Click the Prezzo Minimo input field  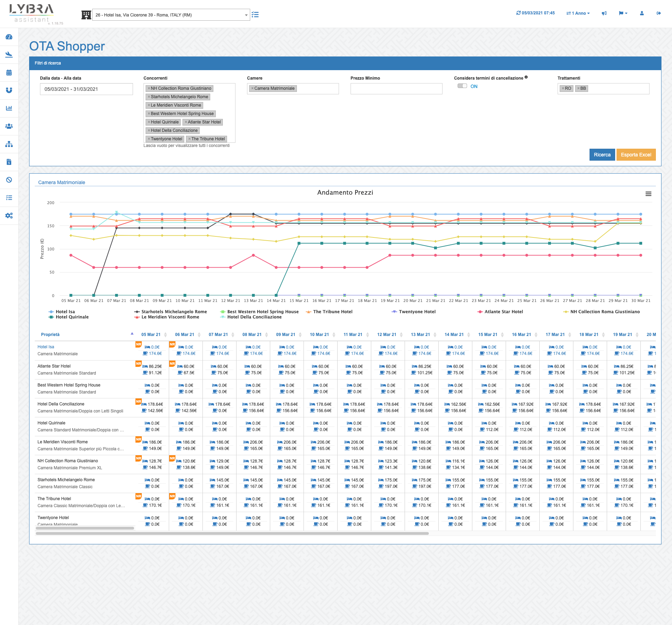point(396,89)
